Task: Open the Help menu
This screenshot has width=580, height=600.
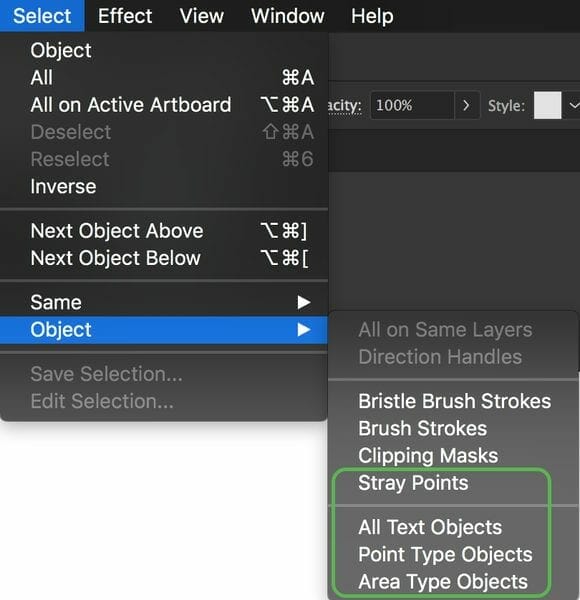Action: (372, 16)
